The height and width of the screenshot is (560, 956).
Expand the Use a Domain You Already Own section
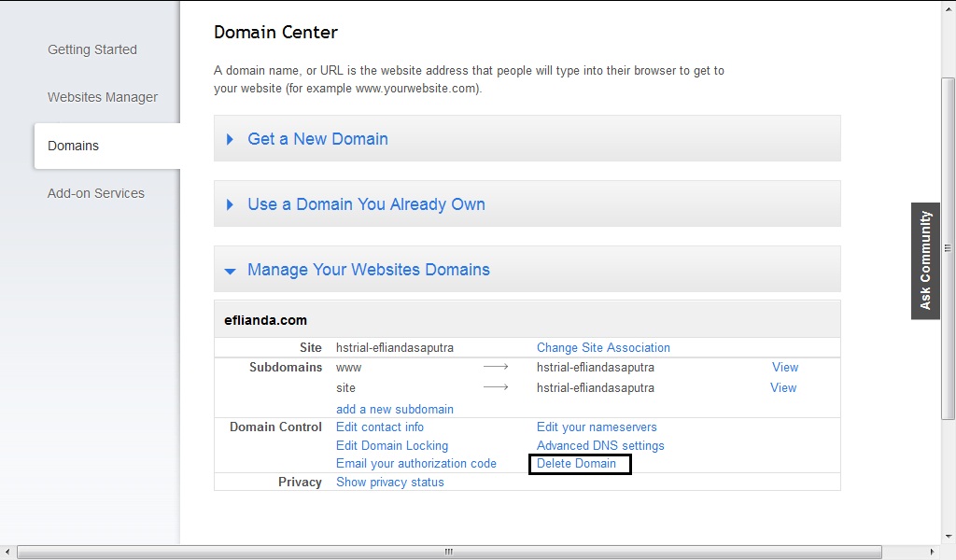(365, 203)
